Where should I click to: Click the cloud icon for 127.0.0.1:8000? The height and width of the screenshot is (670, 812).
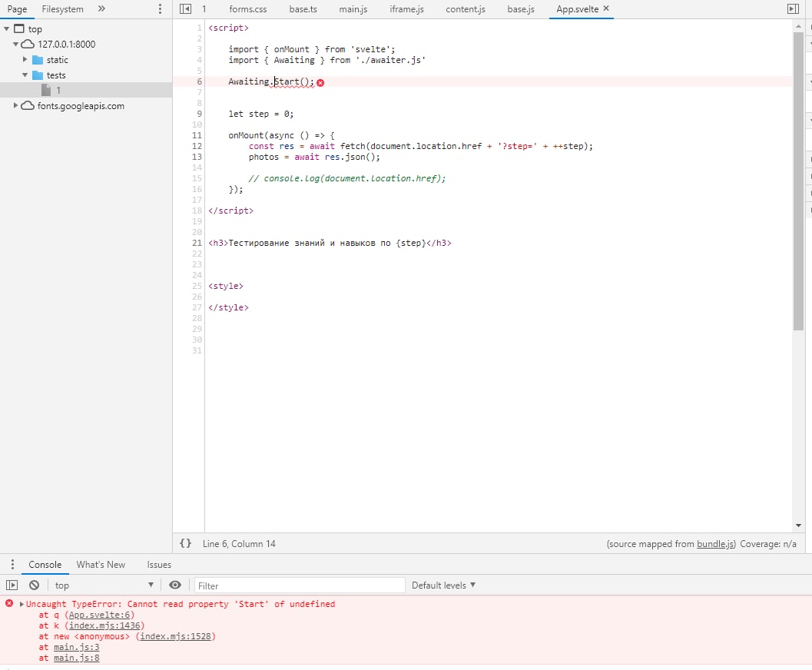28,44
